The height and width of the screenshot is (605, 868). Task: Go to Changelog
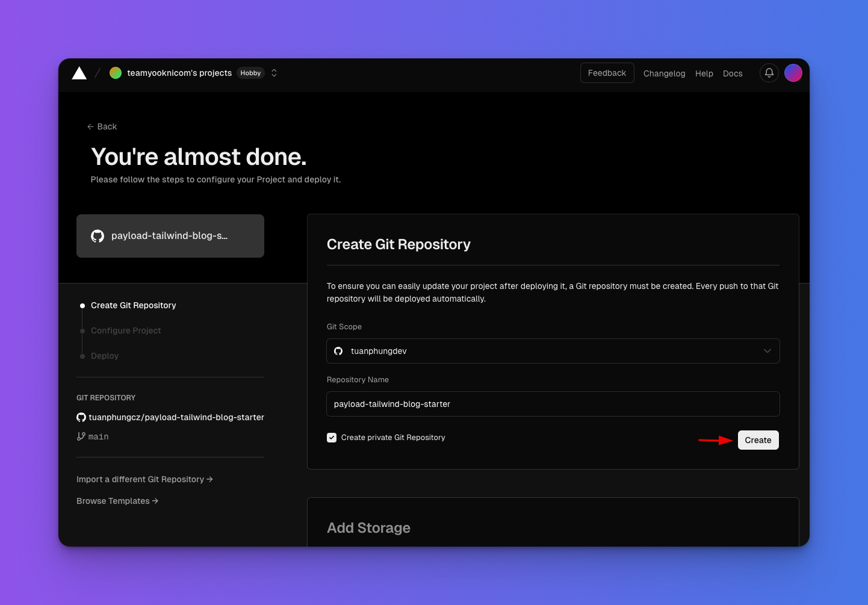(x=665, y=73)
